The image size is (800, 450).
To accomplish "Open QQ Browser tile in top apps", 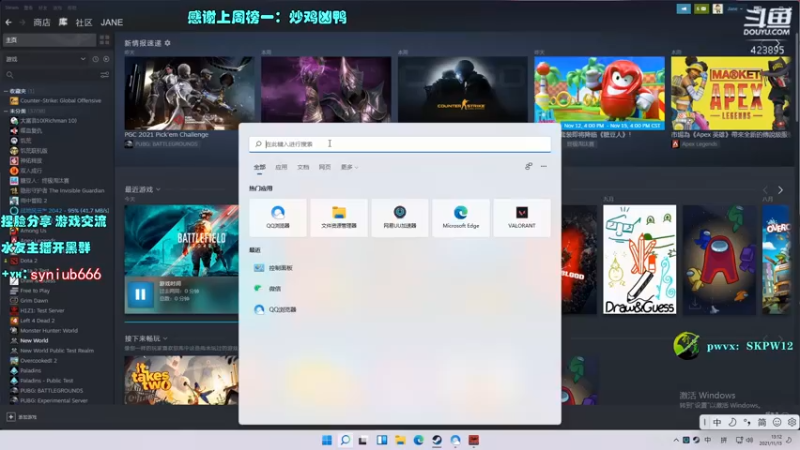I will pyautogui.click(x=278, y=218).
